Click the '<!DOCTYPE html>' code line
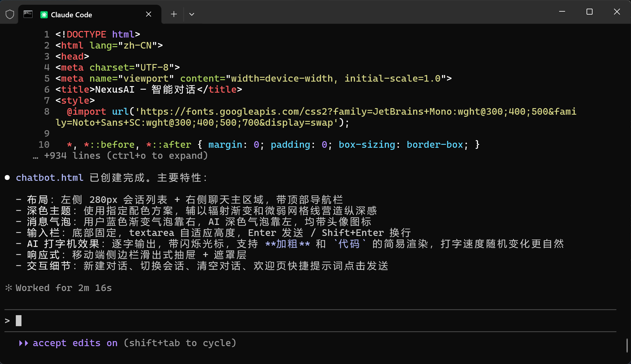The height and width of the screenshot is (364, 631). (98, 35)
